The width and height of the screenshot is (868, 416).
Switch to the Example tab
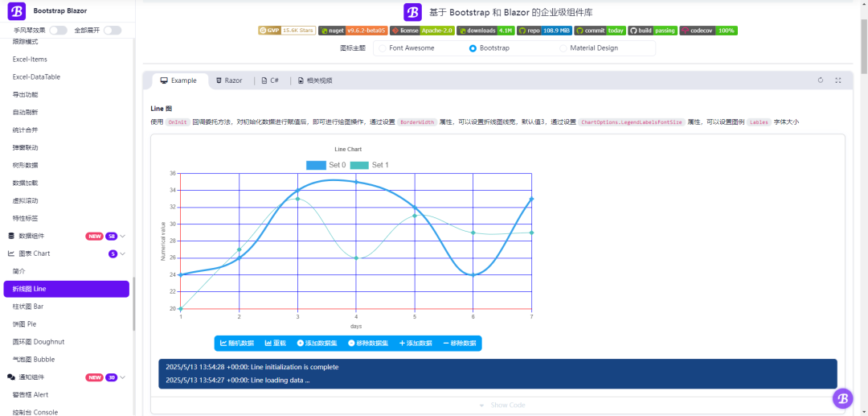(178, 81)
